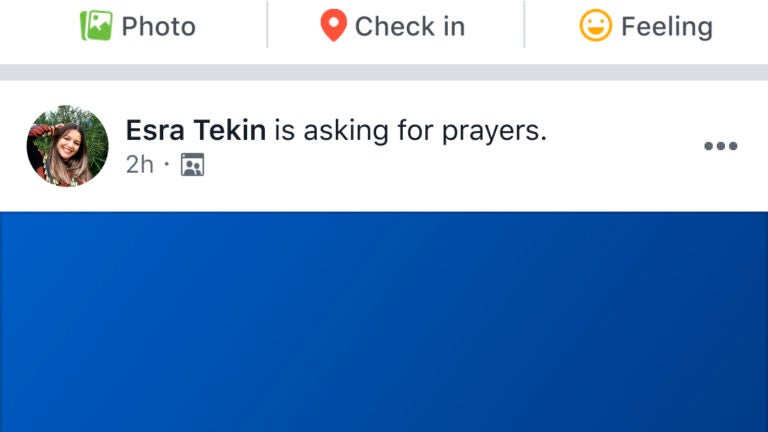Click the gray separator bar below composer
Viewport: 768px width, 432px height.
tap(384, 72)
